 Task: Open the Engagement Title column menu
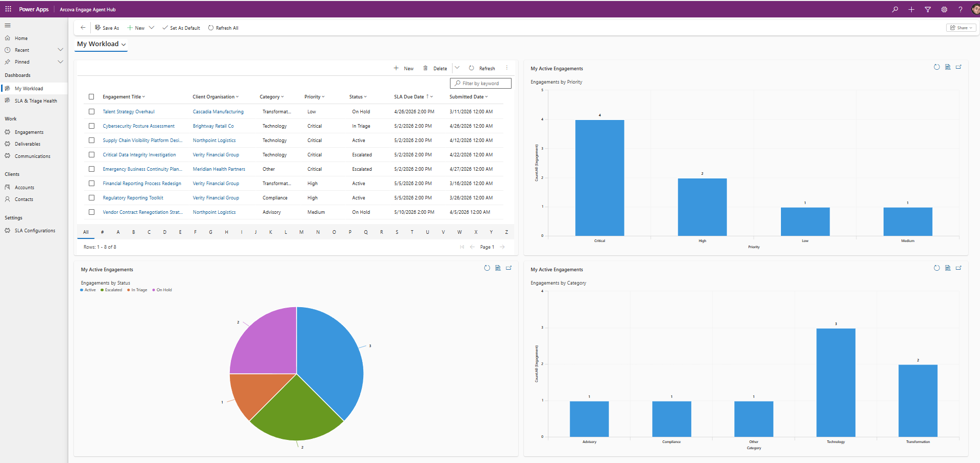[124, 97]
